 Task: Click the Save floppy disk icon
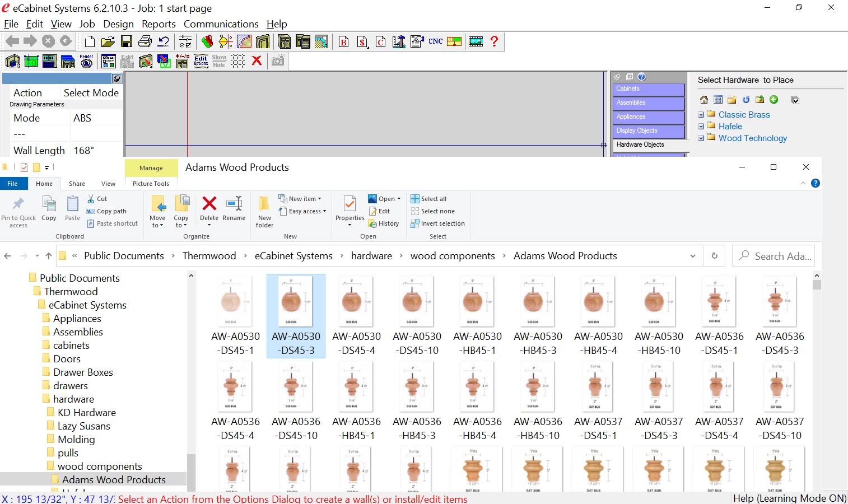click(127, 41)
